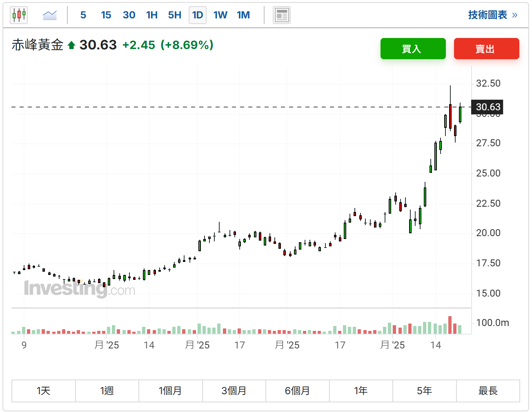This screenshot has height=413, width=532.
Task: Open the news overlay icon in the toolbar
Action: click(x=282, y=15)
